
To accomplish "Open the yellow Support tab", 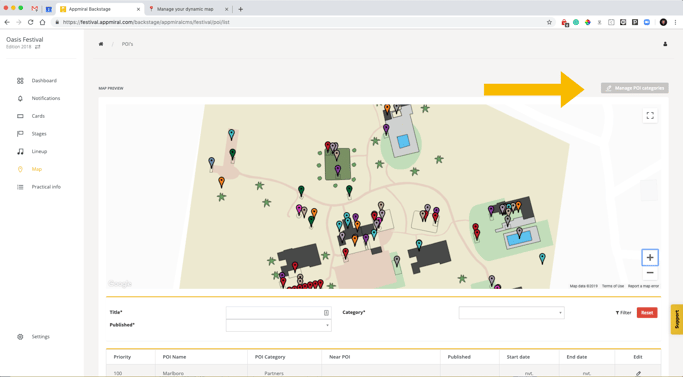I will pyautogui.click(x=677, y=319).
